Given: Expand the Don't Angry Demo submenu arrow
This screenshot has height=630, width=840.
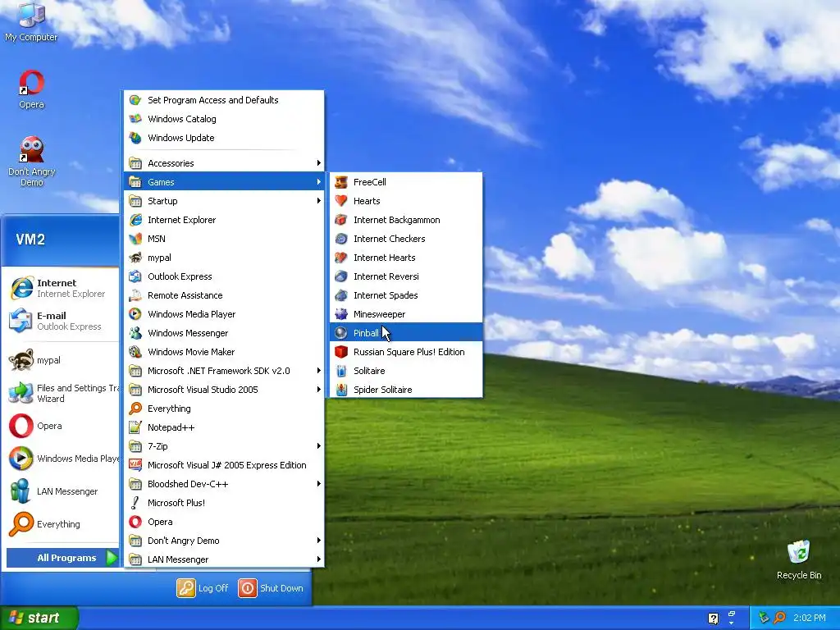Looking at the screenshot, I should (x=319, y=541).
